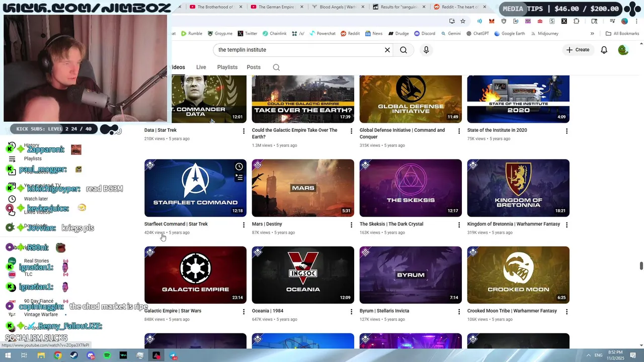The image size is (644, 362).
Task: Open Discord taskbar icon
Action: click(x=91, y=355)
